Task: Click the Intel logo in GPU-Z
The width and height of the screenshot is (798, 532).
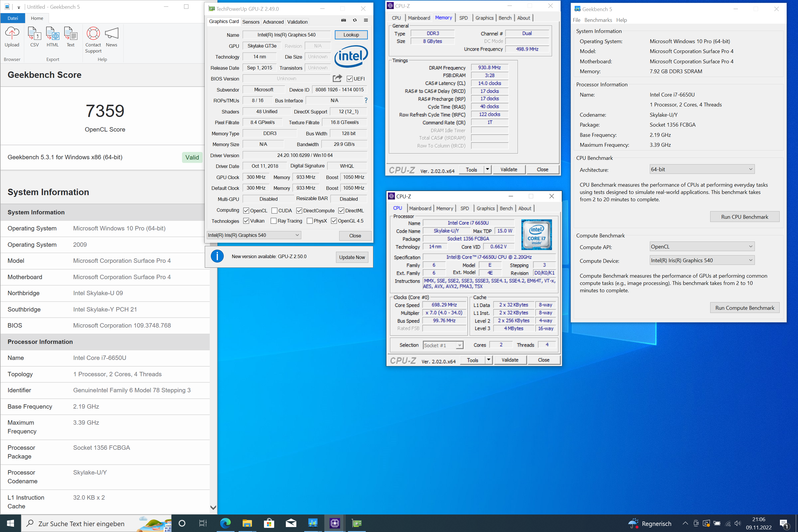Action: tap(351, 56)
